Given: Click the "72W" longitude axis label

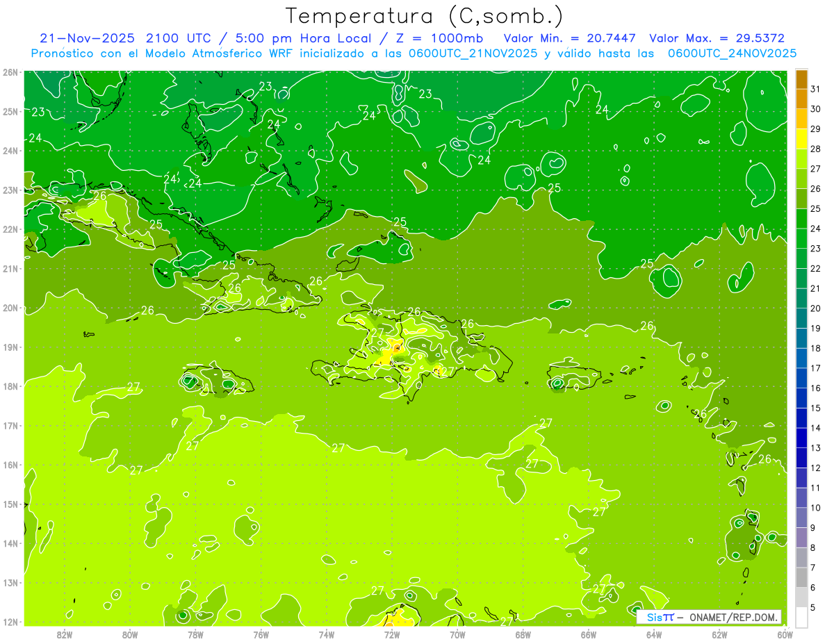Looking at the screenshot, I should click(x=392, y=634).
